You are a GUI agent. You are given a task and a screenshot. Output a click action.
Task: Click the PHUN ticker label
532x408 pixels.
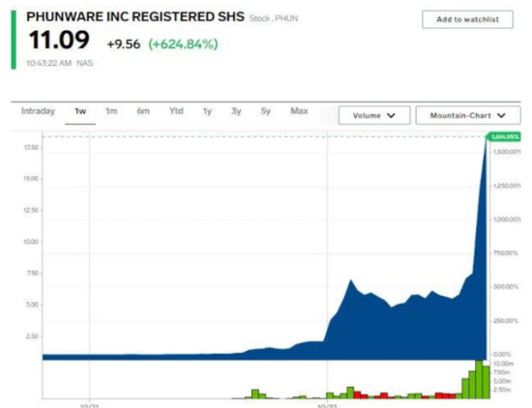(x=286, y=18)
